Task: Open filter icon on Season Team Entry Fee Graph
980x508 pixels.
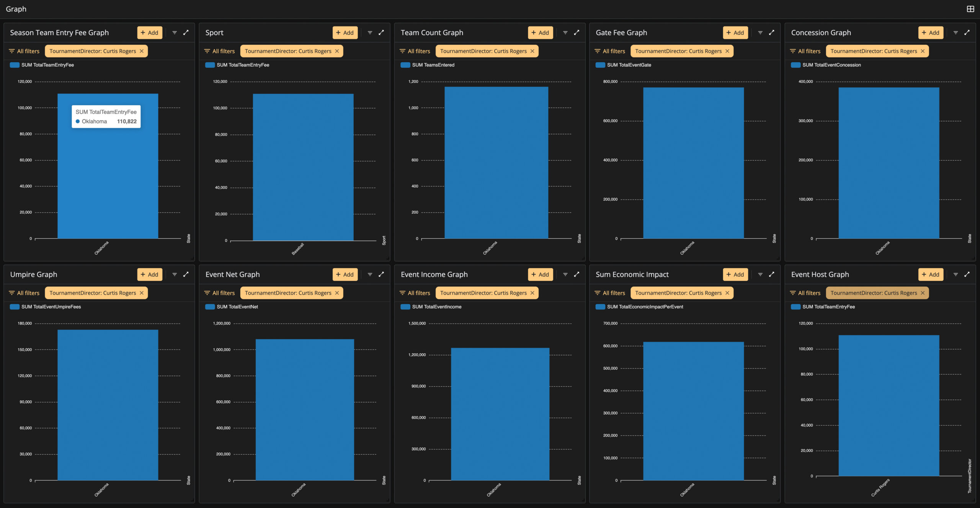Action: 175,33
